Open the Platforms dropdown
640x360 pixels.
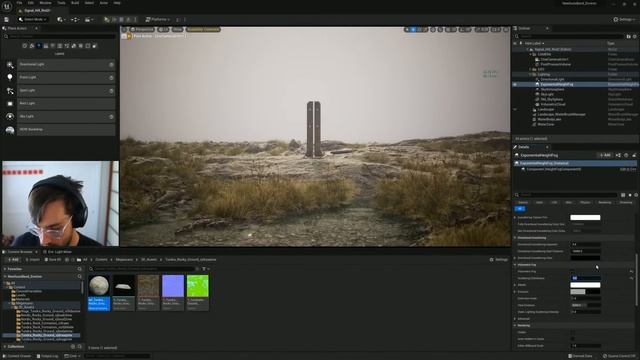(158, 20)
